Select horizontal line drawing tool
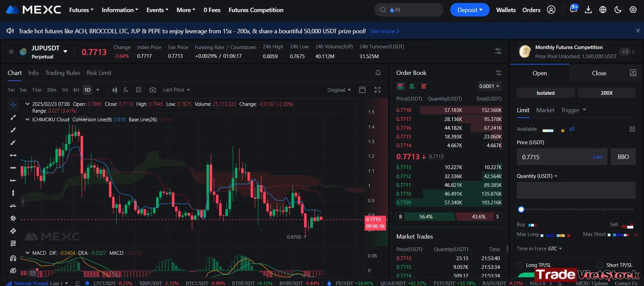644x286 pixels. click(x=13, y=155)
